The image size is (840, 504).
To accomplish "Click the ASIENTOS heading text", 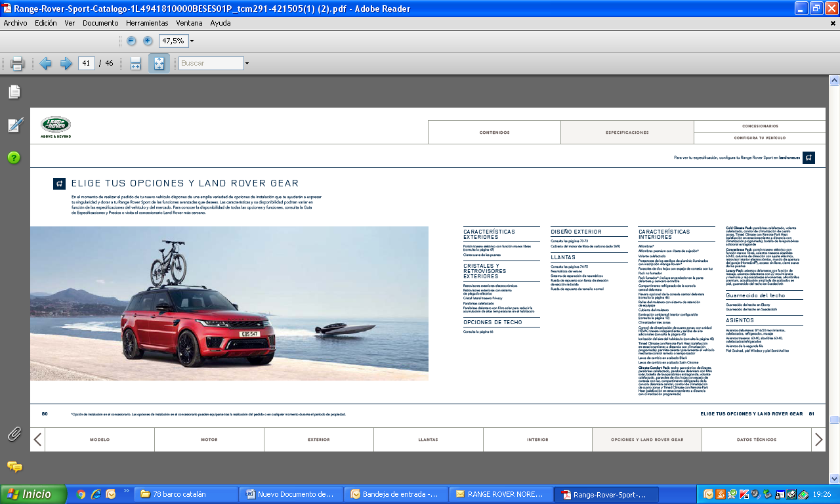I will click(740, 320).
